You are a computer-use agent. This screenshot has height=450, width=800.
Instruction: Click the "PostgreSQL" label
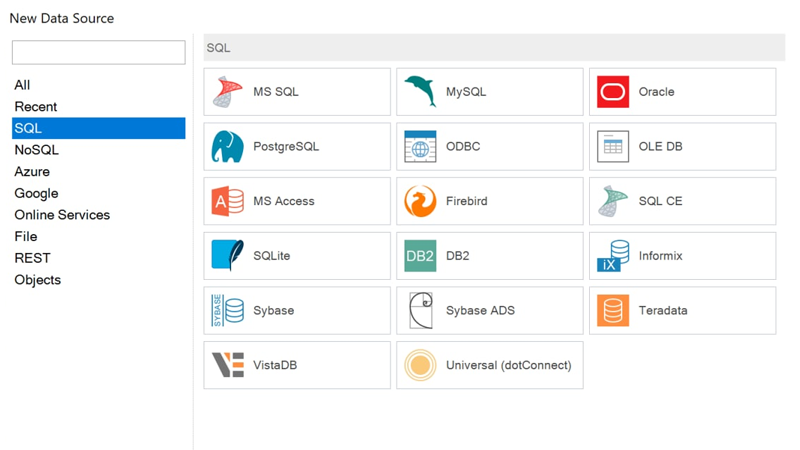pyautogui.click(x=286, y=146)
